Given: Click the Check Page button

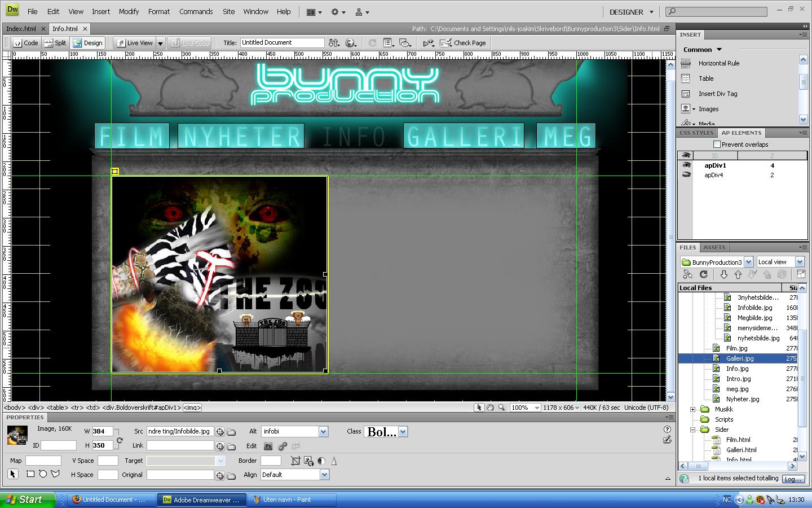Looking at the screenshot, I should (463, 43).
